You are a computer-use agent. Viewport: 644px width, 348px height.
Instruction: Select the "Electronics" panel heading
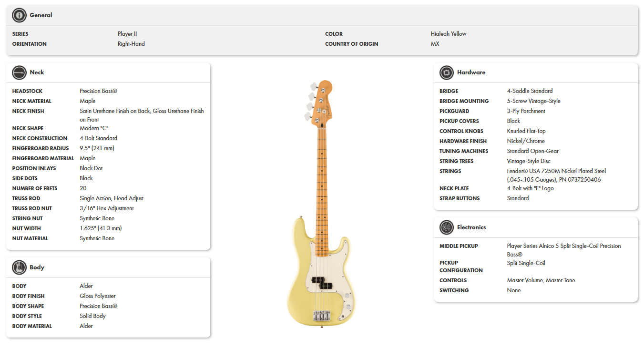click(471, 227)
